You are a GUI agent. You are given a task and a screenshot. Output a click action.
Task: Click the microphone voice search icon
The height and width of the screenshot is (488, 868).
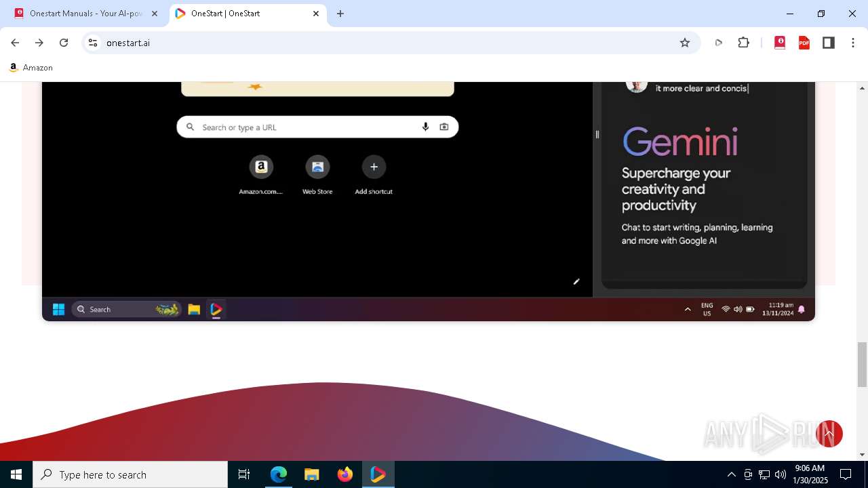[425, 127]
